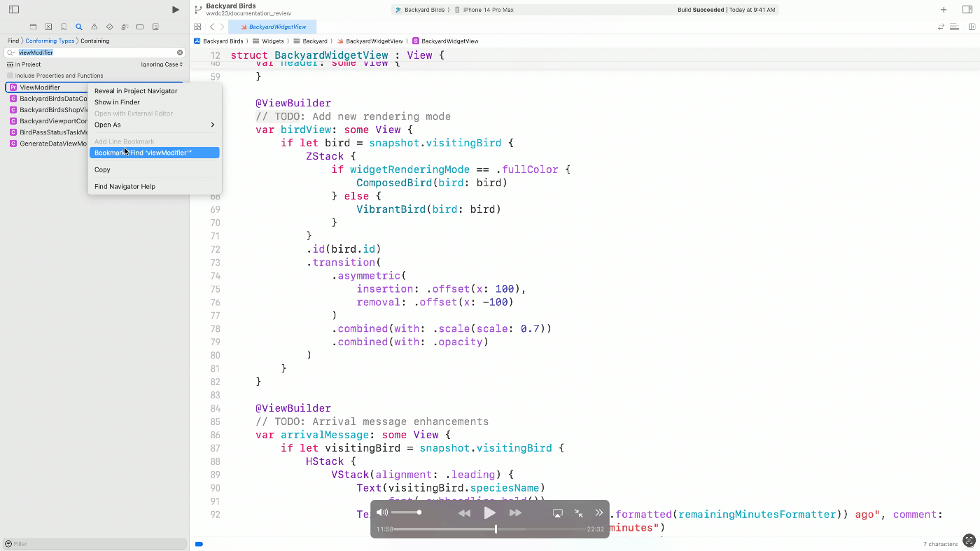Open the Issue navigator warning icon
980x551 pixels.
click(x=94, y=27)
